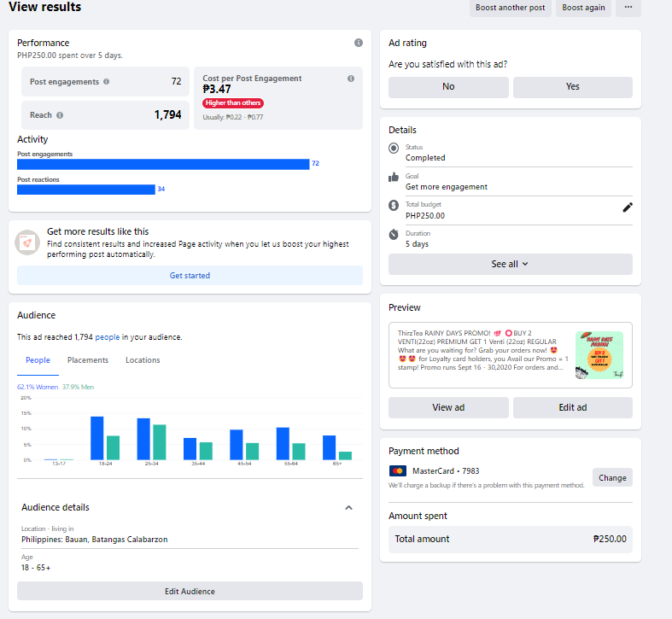Image resolution: width=672 pixels, height=619 pixels.
Task: Switch to the People tab
Action: [38, 360]
